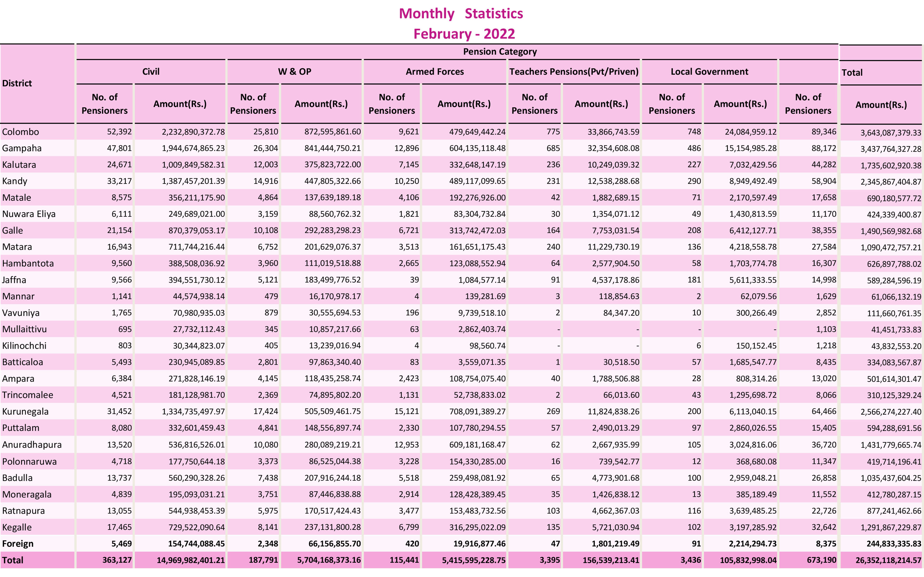Click the February - 2022 heading
Image resolution: width=924 pixels, height=577 pixels.
point(464,34)
